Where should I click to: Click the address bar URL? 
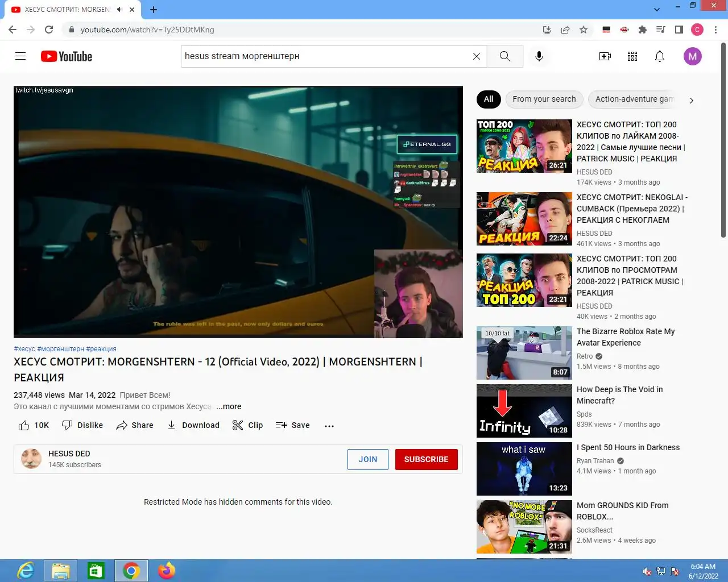147,30
